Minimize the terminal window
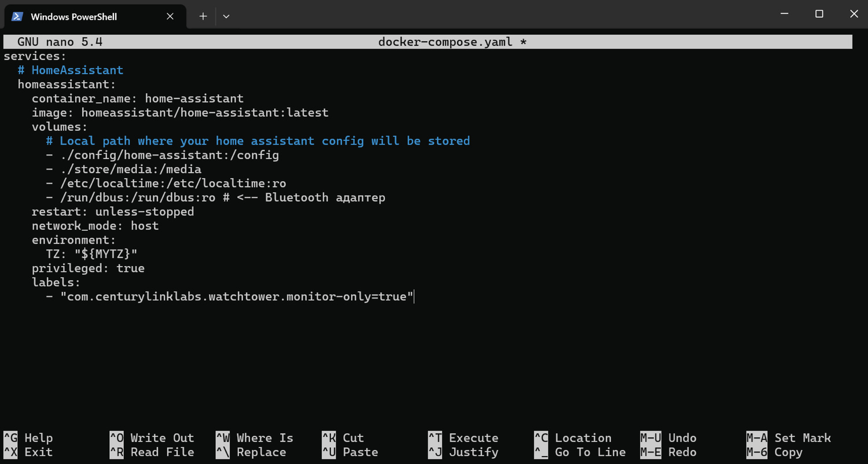868x464 pixels. point(784,14)
